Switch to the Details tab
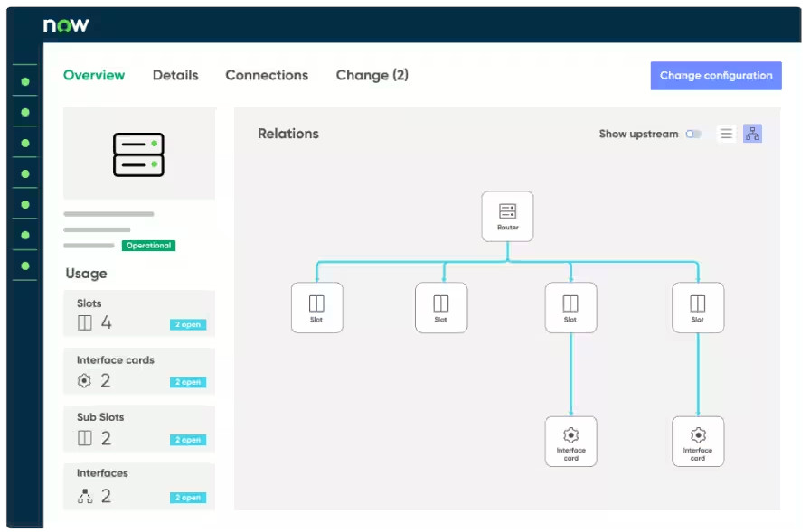The height and width of the screenshot is (532, 810). (x=175, y=75)
